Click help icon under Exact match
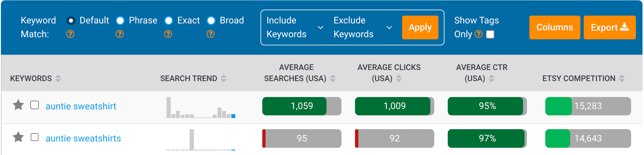Screen dimensions: 644x155 click(168, 34)
